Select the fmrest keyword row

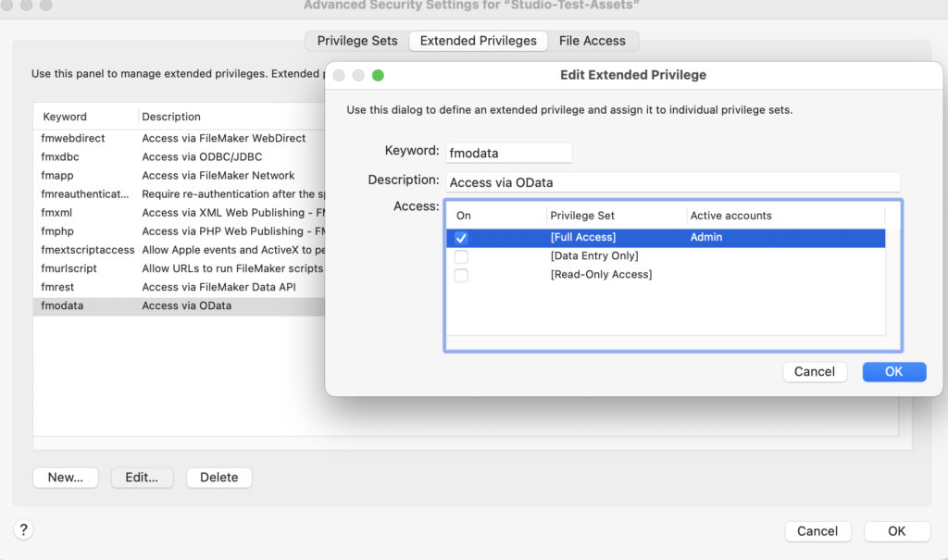[x=179, y=287]
